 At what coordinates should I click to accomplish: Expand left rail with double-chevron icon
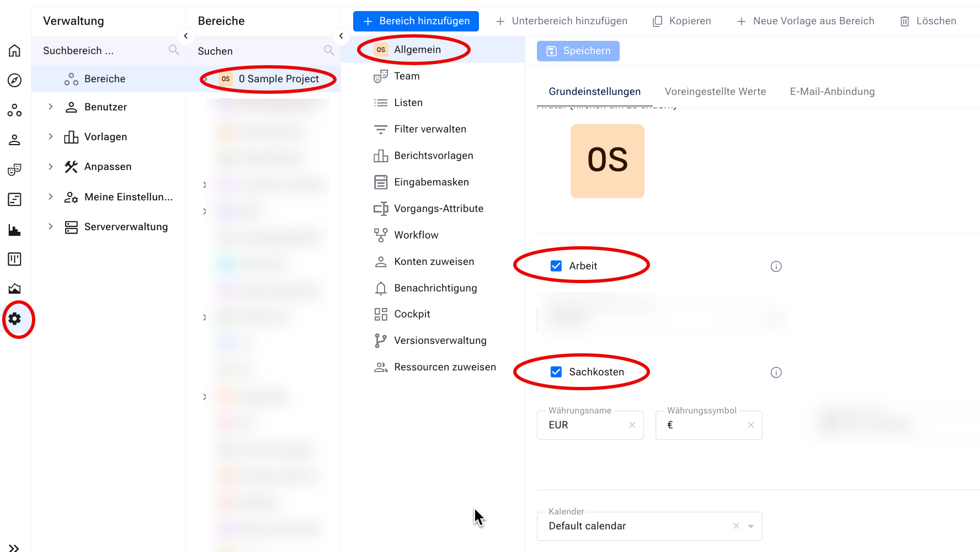click(x=14, y=548)
